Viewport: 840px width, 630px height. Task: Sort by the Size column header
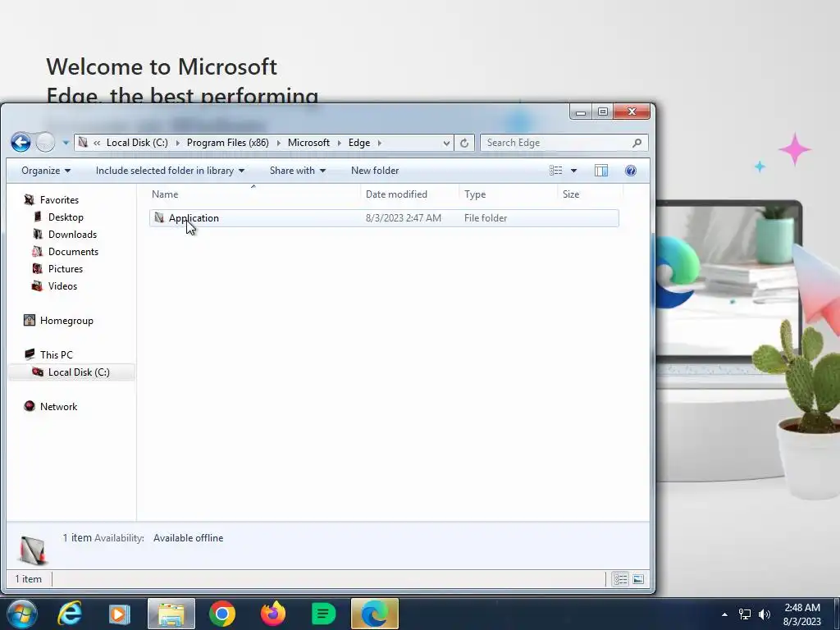tap(589, 194)
